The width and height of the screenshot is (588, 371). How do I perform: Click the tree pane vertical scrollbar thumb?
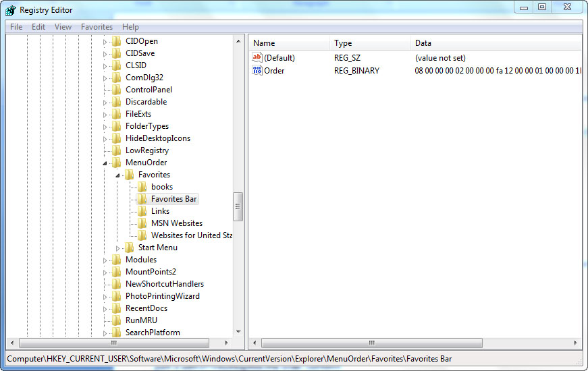(x=238, y=206)
